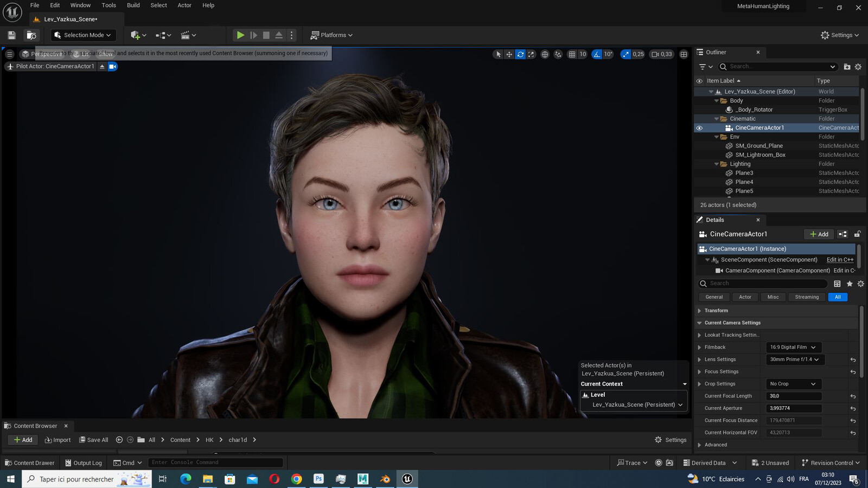Open grid snap value 10
868x488 pixels.
(583, 54)
